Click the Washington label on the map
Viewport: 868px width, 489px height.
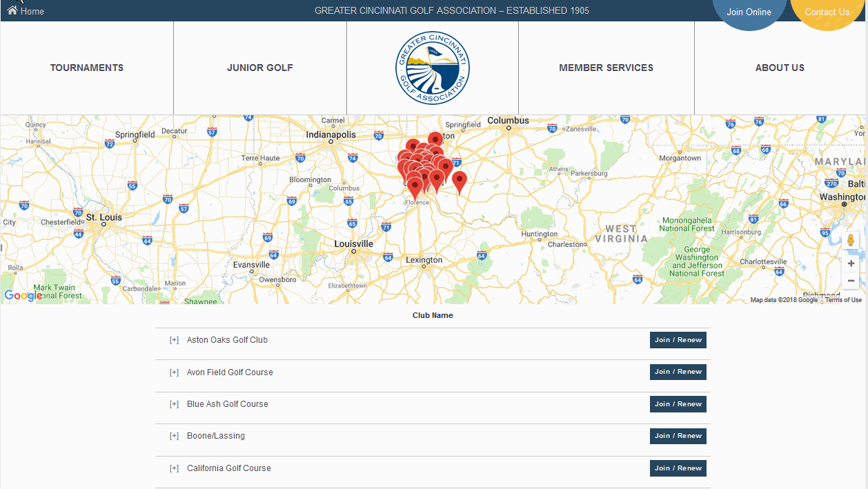[843, 197]
